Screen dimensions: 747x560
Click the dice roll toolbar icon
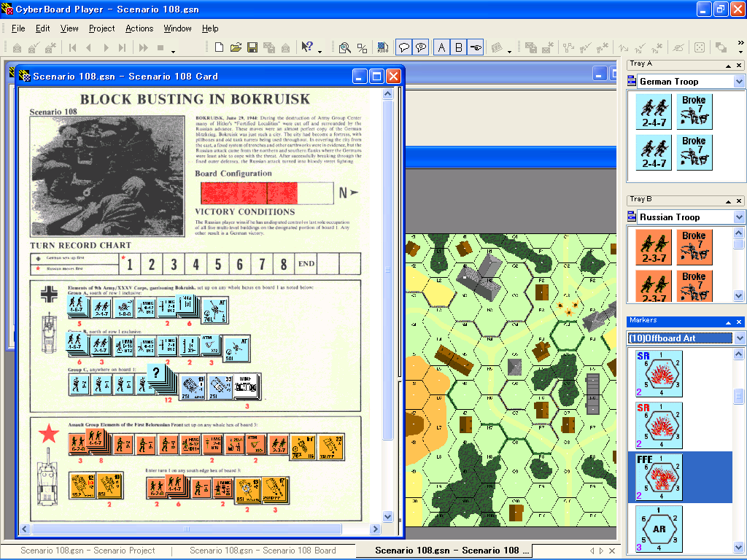coord(700,47)
